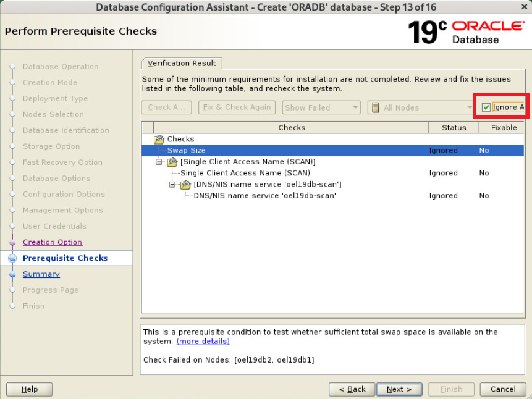Click the Summary step bullet
Viewport: 532px width, 399px height.
12,274
